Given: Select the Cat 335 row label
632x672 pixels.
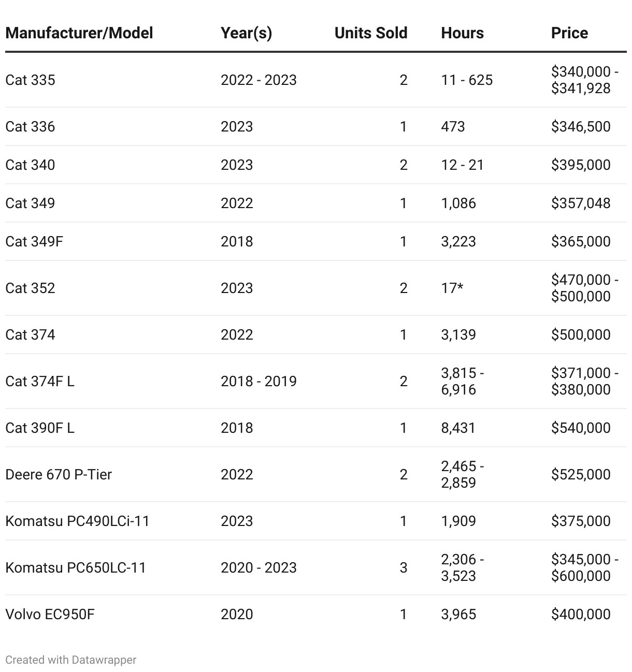Looking at the screenshot, I should point(30,80).
